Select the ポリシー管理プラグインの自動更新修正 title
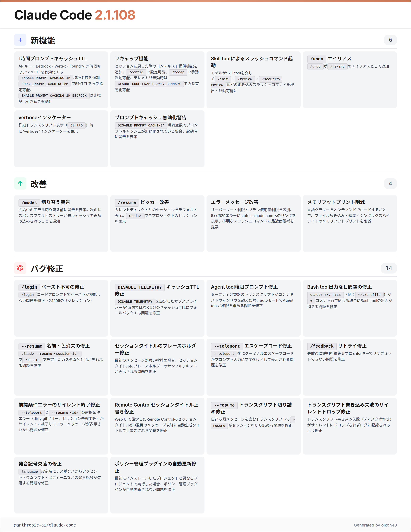This screenshot has height=532, width=411. tap(155, 467)
